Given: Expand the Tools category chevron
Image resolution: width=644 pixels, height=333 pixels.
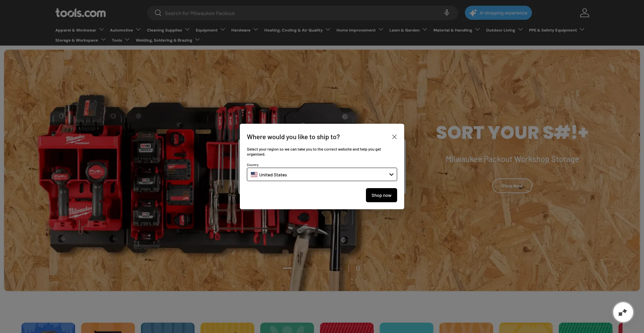Looking at the screenshot, I should [127, 40].
